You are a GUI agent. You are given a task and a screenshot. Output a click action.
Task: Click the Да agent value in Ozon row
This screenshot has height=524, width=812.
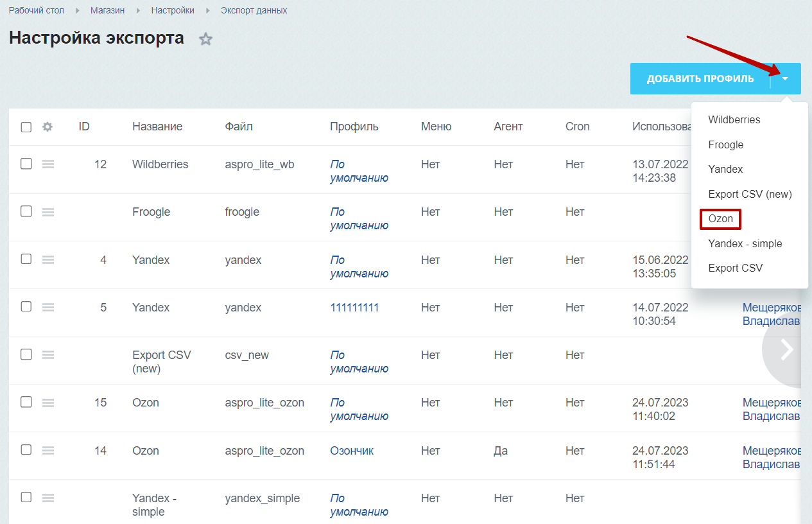click(x=501, y=451)
